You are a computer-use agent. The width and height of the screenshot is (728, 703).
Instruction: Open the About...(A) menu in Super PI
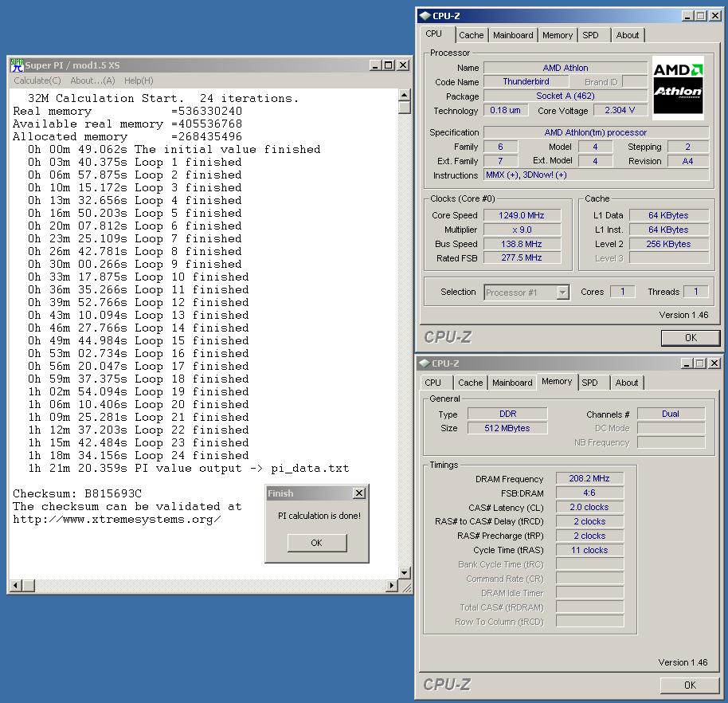[x=92, y=81]
